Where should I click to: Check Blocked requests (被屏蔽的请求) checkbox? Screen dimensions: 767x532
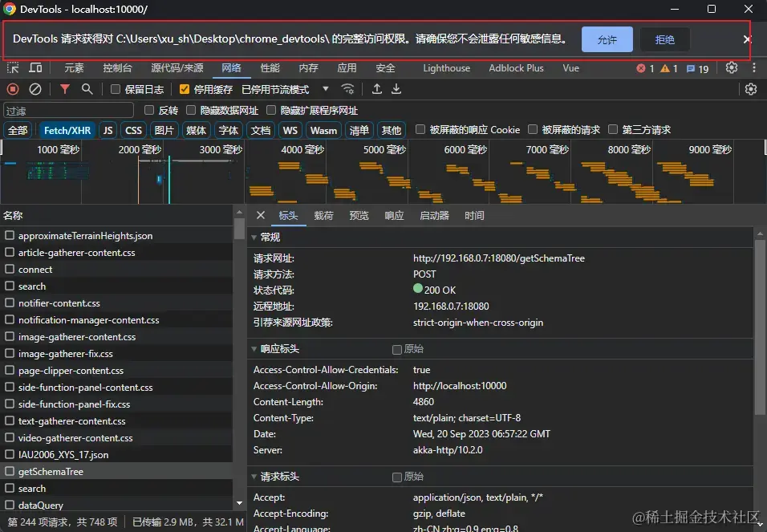pos(533,129)
